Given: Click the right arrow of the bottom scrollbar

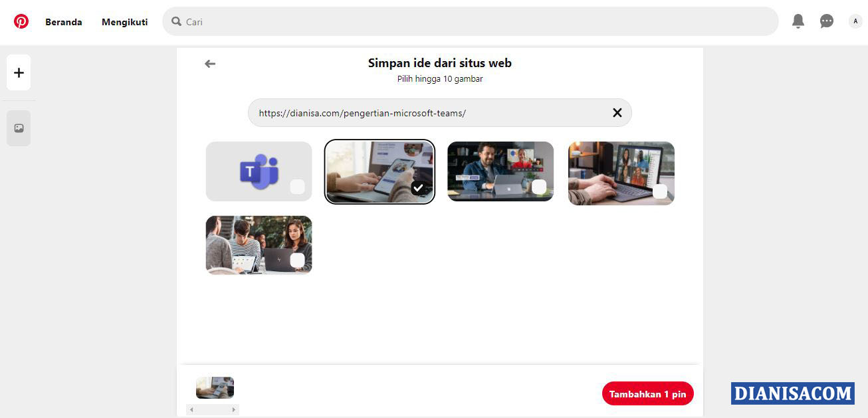Looking at the screenshot, I should pyautogui.click(x=233, y=409).
